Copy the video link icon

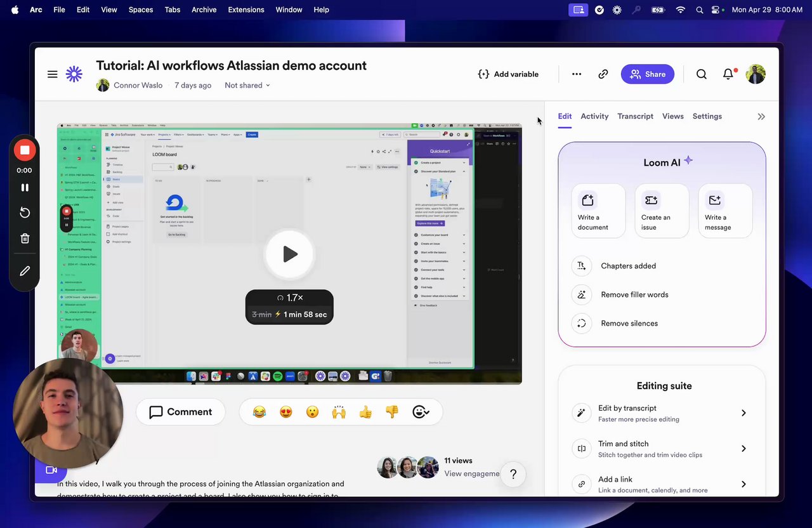(x=603, y=74)
